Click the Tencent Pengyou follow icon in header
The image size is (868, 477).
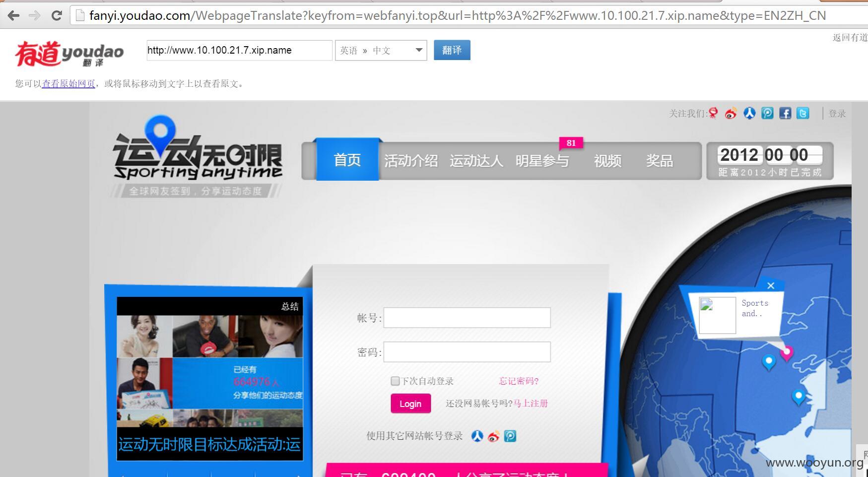tap(767, 113)
